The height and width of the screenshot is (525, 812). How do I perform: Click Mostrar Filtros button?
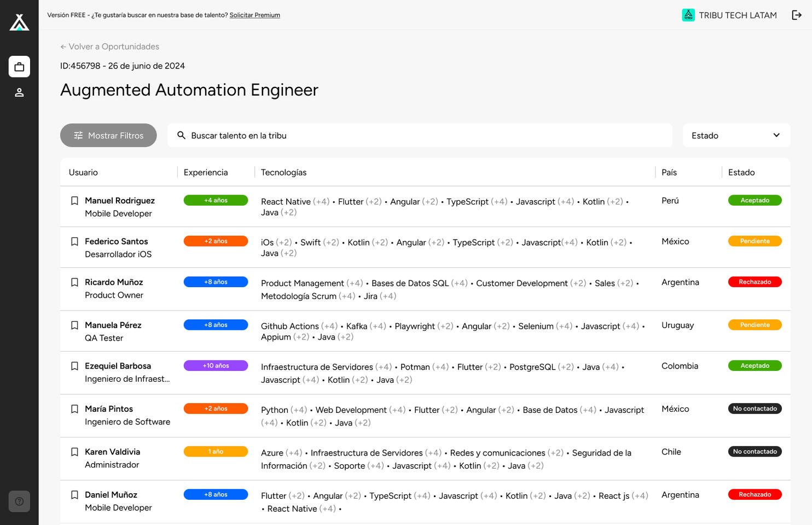(108, 135)
